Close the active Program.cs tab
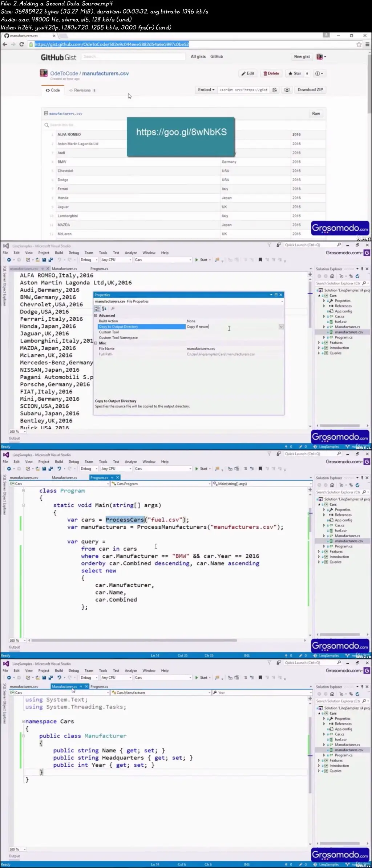372x868 pixels. pos(118,477)
